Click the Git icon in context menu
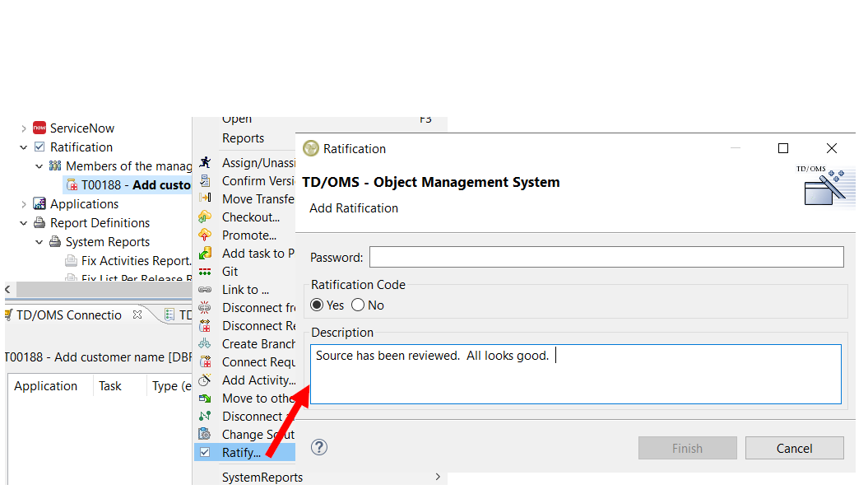 [205, 272]
